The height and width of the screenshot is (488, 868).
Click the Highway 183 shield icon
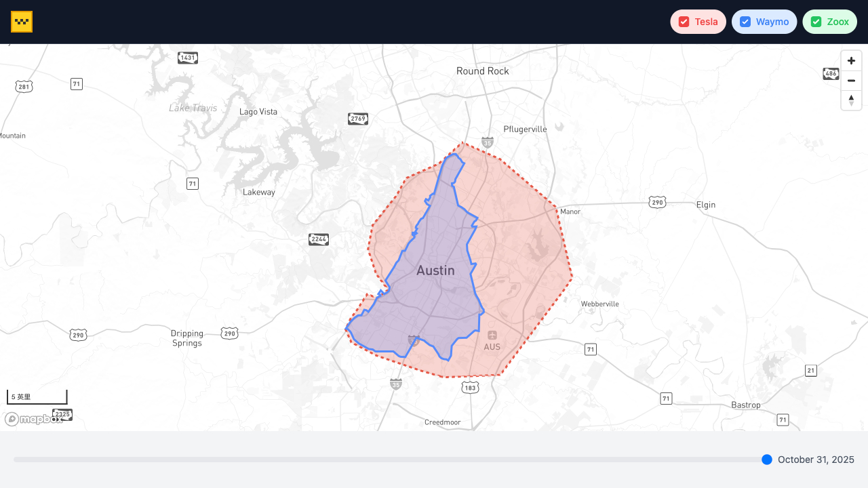point(471,387)
